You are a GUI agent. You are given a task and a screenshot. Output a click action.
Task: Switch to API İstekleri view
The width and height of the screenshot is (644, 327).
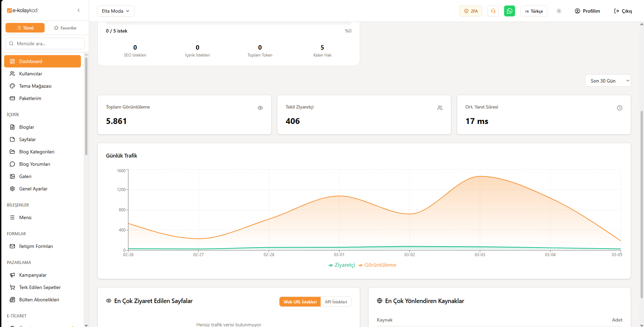coord(336,302)
